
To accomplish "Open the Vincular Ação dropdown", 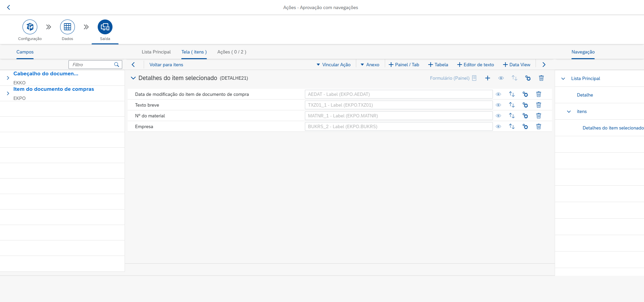I will click(333, 65).
